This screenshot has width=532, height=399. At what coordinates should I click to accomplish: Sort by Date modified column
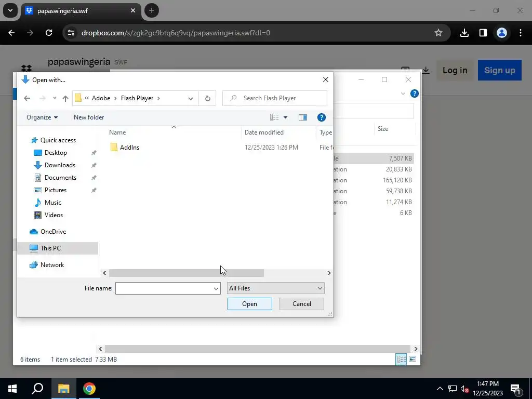pos(264,132)
